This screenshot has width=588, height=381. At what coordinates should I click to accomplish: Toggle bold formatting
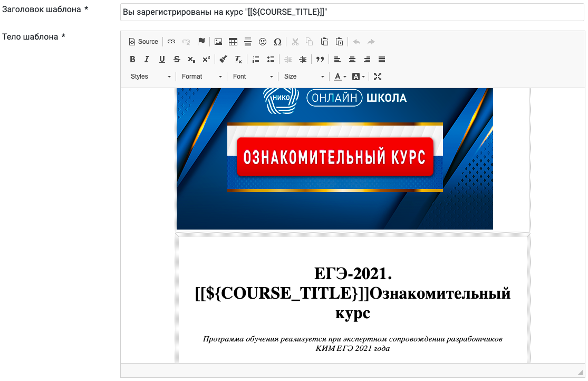132,59
